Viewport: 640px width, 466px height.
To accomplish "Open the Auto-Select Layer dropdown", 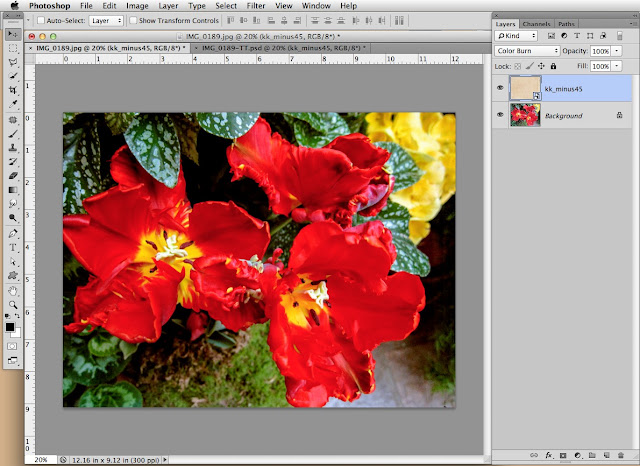I will [x=106, y=20].
